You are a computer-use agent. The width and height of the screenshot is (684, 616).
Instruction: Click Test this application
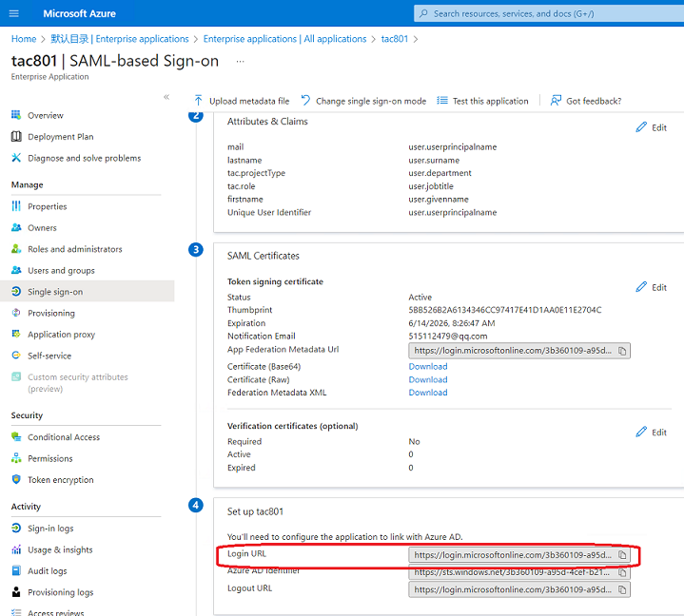[x=482, y=101]
